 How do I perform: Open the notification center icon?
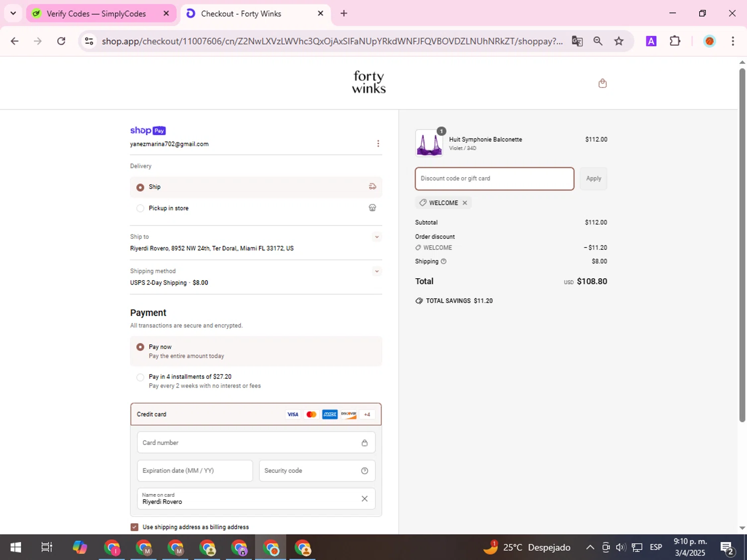point(728,548)
